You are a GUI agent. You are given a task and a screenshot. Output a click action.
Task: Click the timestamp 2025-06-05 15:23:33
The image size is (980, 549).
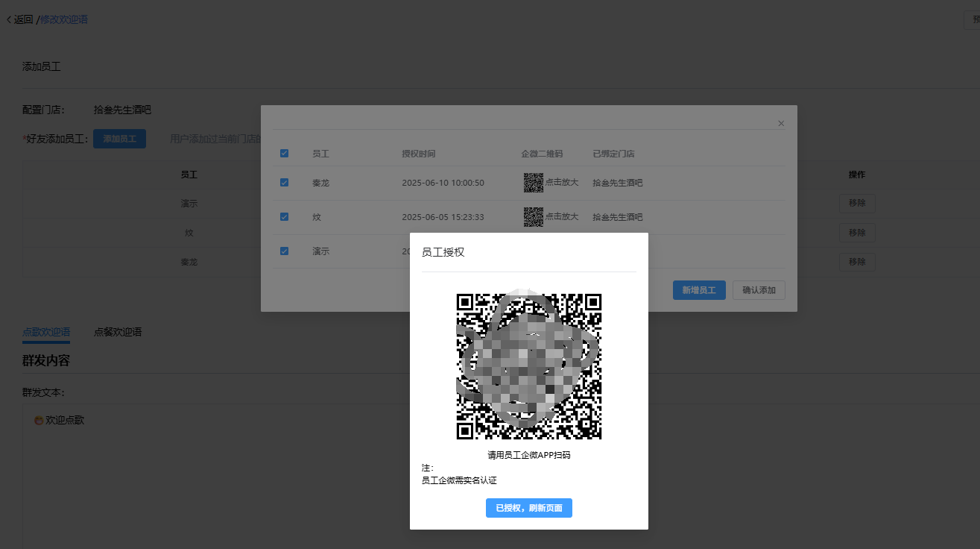click(x=443, y=217)
